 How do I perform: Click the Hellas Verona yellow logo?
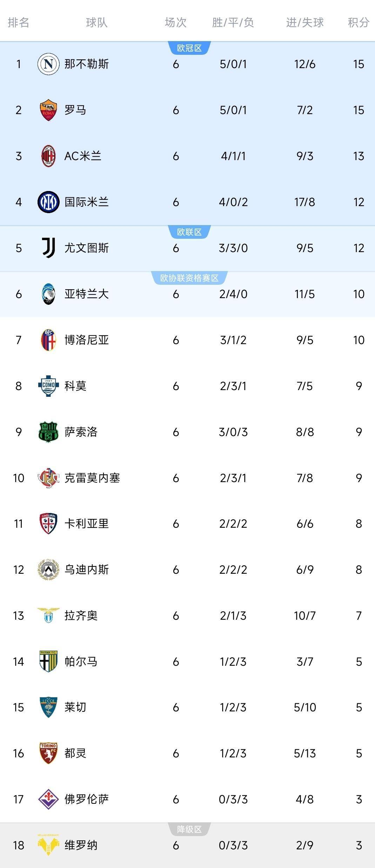click(48, 845)
